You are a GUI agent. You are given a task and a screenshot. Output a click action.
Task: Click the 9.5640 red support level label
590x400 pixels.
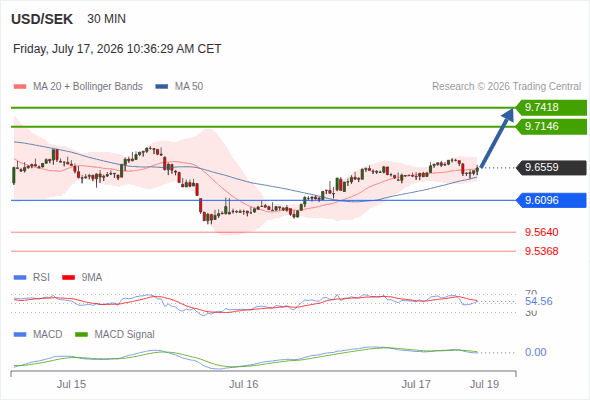[x=541, y=232]
